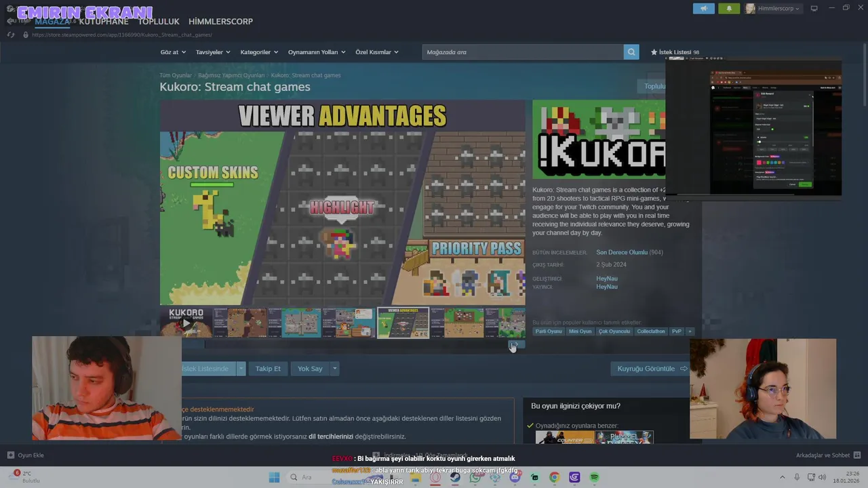Open İstek Listesi wishlist link
The width and height of the screenshot is (868, 488).
[675, 52]
